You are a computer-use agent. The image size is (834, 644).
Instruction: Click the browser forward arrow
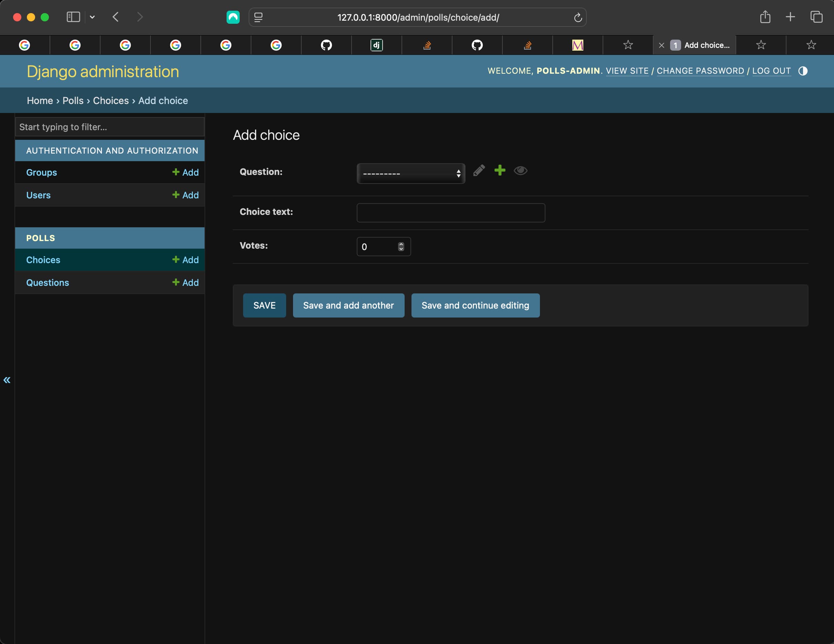[x=140, y=17]
